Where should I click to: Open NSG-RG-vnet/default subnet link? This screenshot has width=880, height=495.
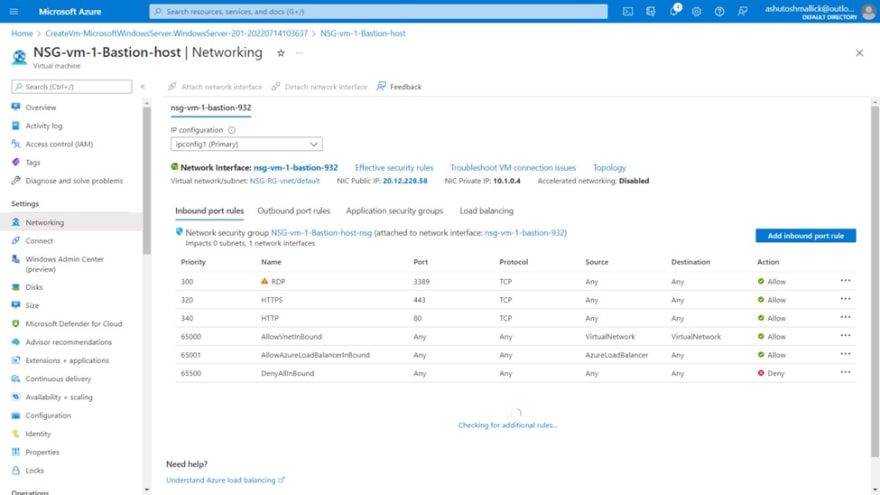pyautogui.click(x=285, y=181)
